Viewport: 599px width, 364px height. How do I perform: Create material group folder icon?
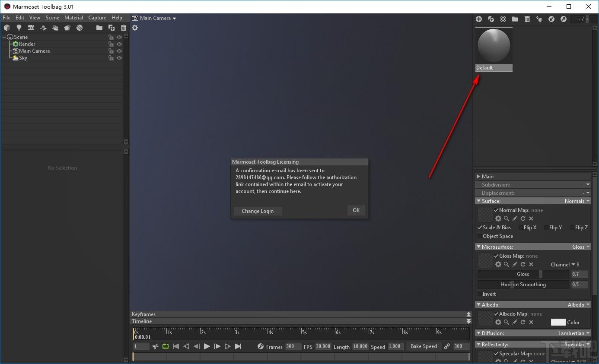tap(515, 19)
